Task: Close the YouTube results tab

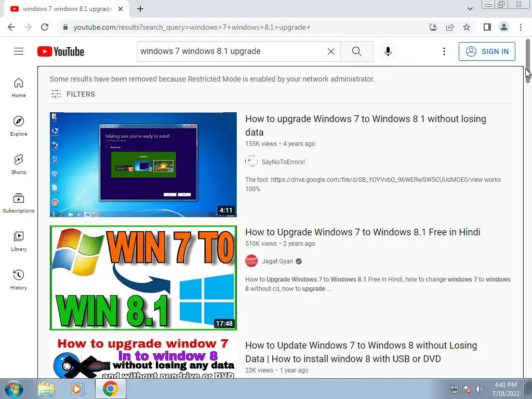Action: coord(121,9)
